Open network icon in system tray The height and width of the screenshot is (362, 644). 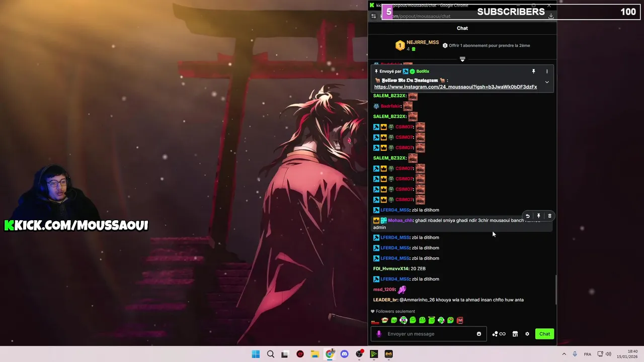pos(600,354)
